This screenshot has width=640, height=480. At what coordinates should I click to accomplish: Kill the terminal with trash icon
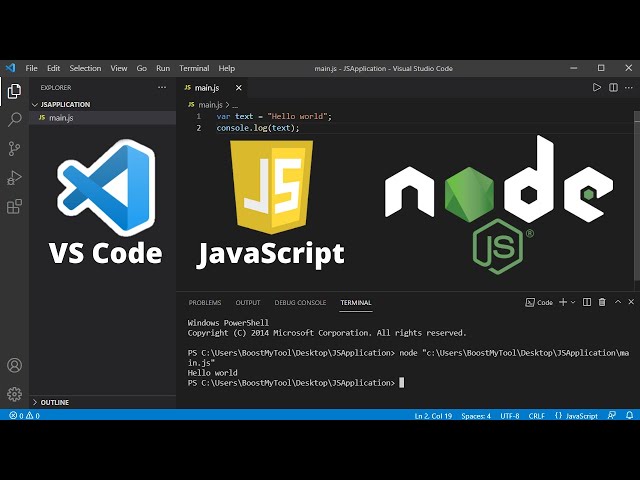(x=602, y=302)
